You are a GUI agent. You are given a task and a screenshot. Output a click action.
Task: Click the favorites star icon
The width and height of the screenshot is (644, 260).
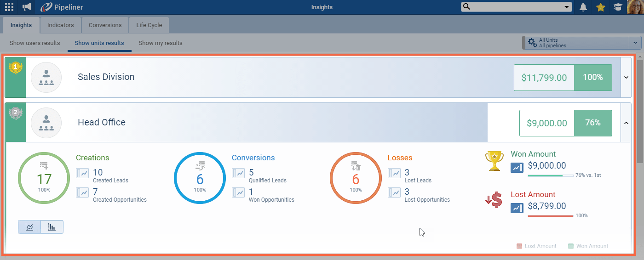(600, 7)
